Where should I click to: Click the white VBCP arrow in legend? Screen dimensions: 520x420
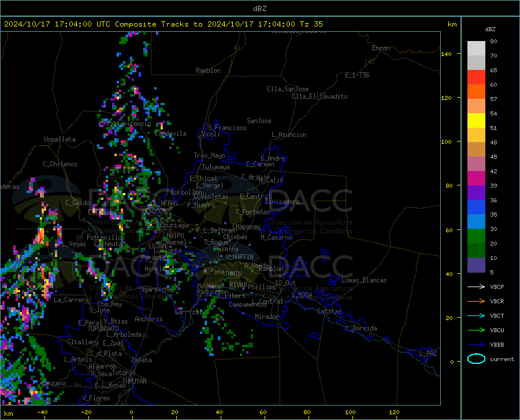coord(476,287)
